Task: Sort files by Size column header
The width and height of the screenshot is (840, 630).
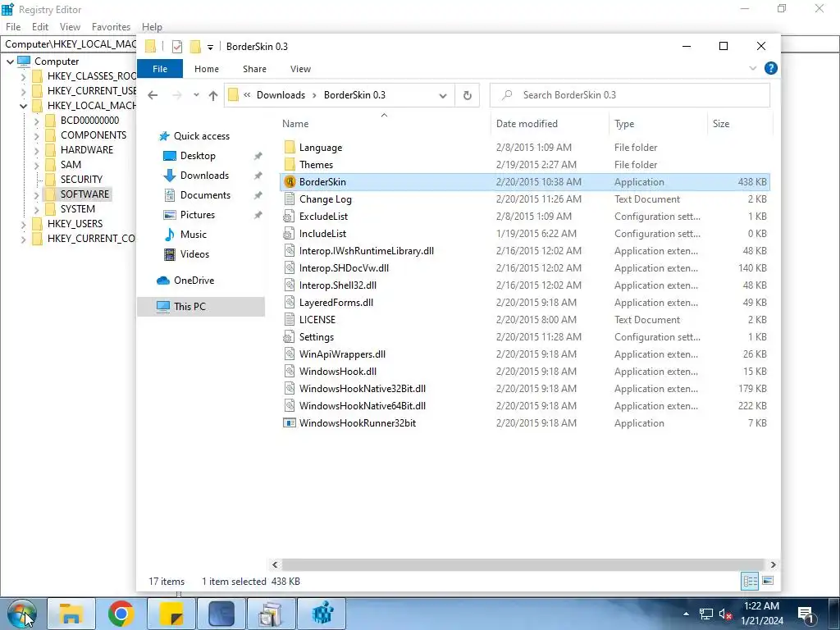Action: tap(739, 124)
